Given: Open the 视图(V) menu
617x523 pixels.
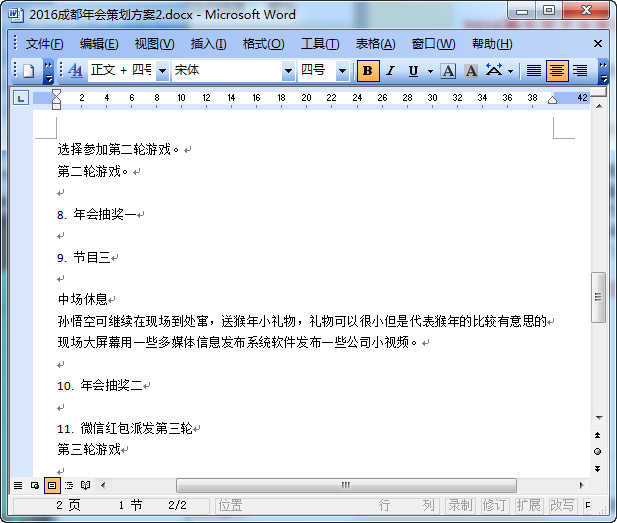Looking at the screenshot, I should [x=154, y=44].
